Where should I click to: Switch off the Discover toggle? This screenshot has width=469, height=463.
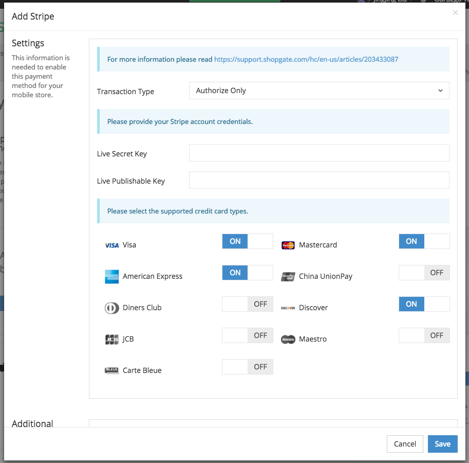tap(424, 304)
